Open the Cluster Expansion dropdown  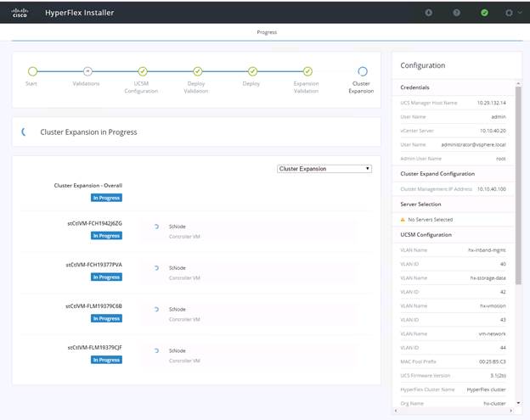click(324, 169)
